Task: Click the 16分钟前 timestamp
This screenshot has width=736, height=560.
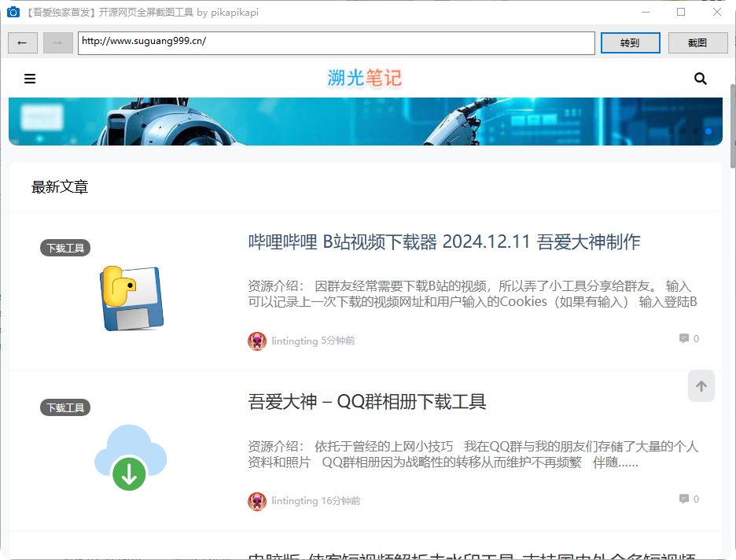Action: 340,501
